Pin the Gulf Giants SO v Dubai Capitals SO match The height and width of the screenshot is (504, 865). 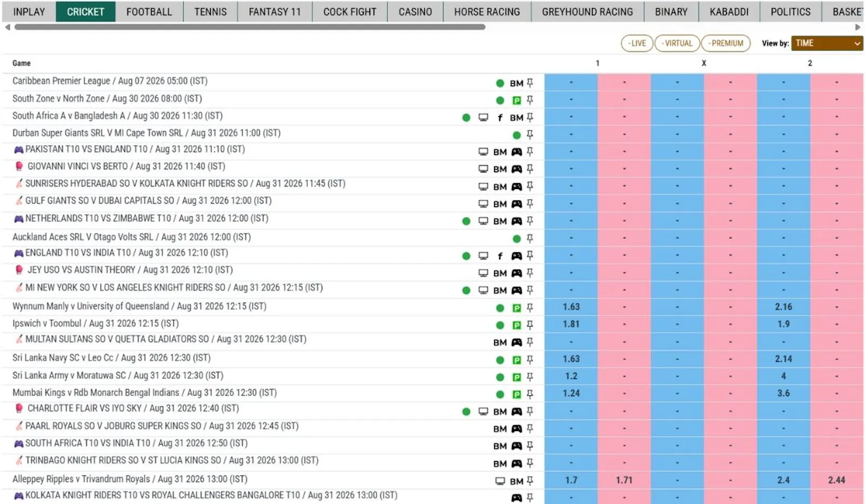pyautogui.click(x=530, y=204)
